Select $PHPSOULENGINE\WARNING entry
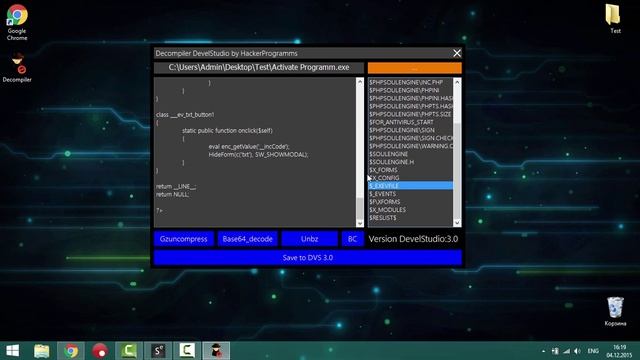 point(410,146)
